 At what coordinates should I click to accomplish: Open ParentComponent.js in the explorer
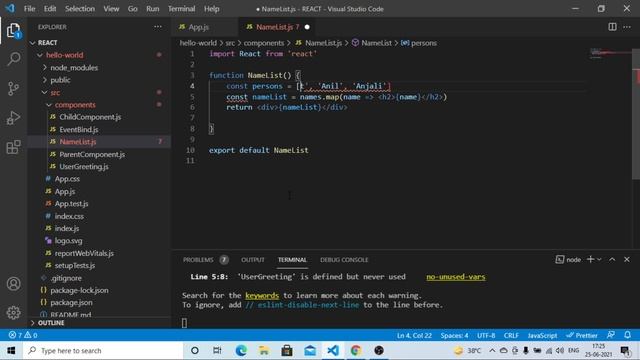[92, 154]
